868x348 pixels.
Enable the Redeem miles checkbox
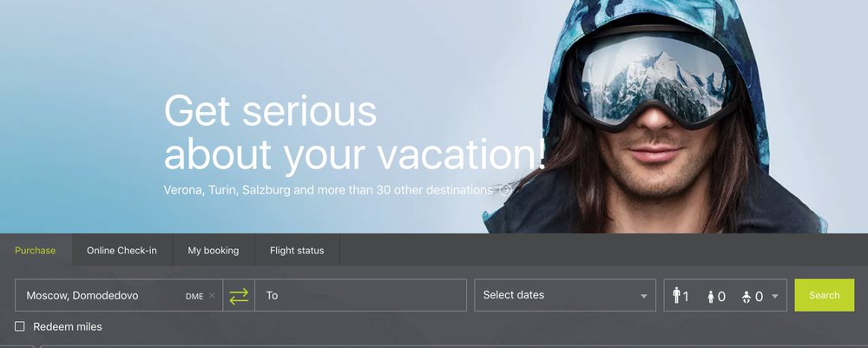pos(20,326)
